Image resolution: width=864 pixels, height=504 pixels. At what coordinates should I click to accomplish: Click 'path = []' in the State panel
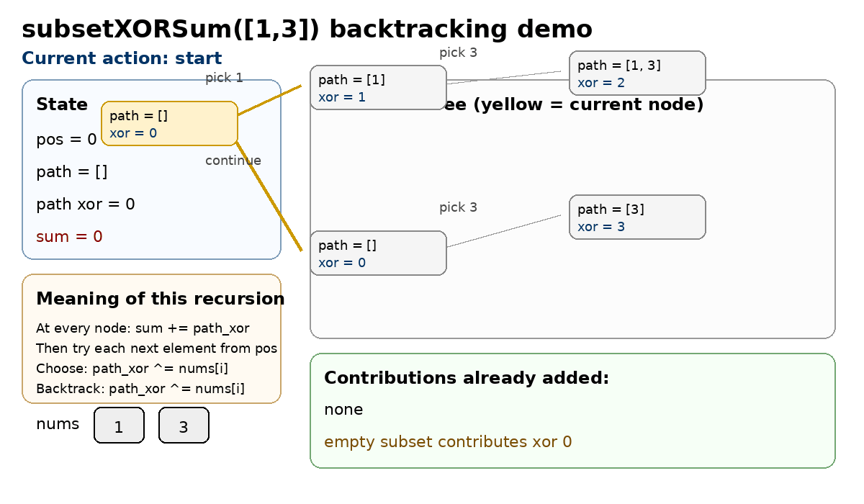[x=72, y=172]
